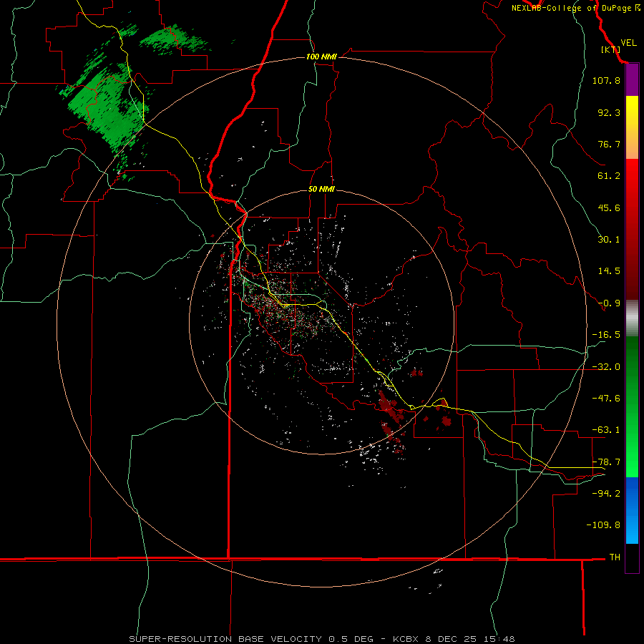Click the [KT] units label

(611, 49)
